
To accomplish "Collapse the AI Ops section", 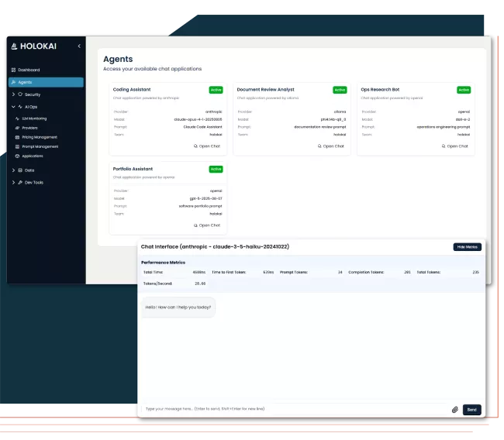I will click(x=30, y=106).
